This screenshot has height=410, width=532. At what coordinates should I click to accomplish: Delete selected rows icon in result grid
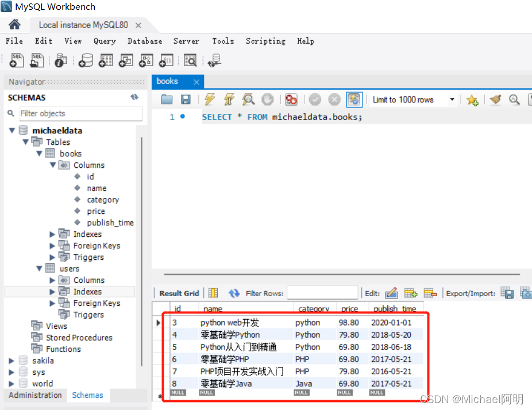pos(430,293)
